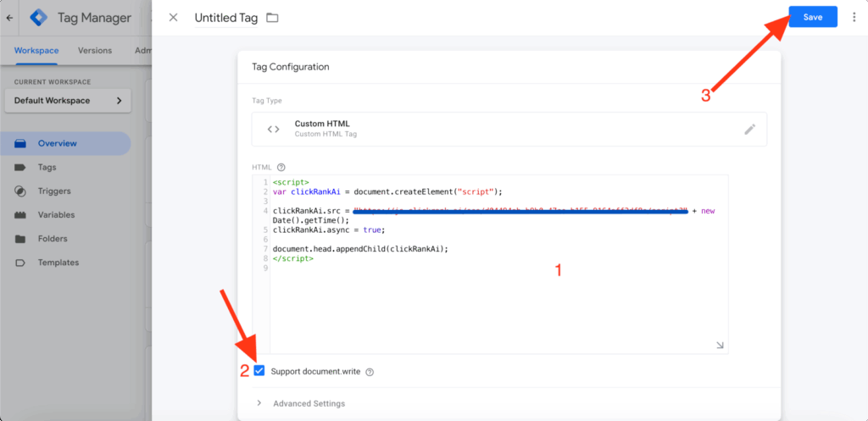868x421 pixels.
Task: Click the Advanced Settings label
Action: pos(309,404)
